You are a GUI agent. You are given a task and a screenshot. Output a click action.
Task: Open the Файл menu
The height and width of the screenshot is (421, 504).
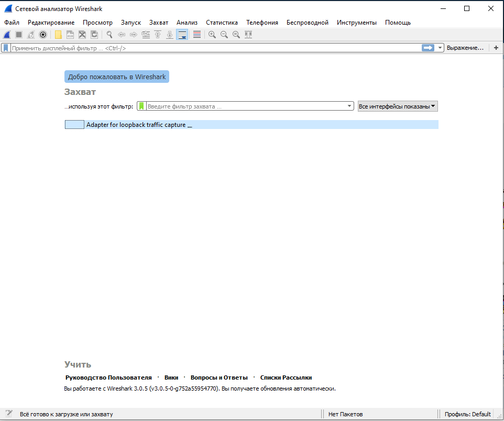point(12,23)
